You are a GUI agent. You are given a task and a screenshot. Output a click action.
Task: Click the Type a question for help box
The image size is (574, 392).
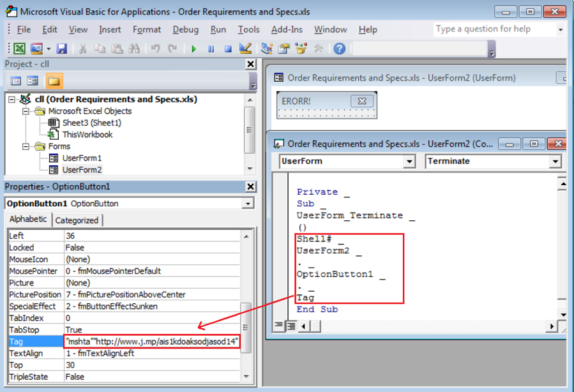(x=494, y=29)
